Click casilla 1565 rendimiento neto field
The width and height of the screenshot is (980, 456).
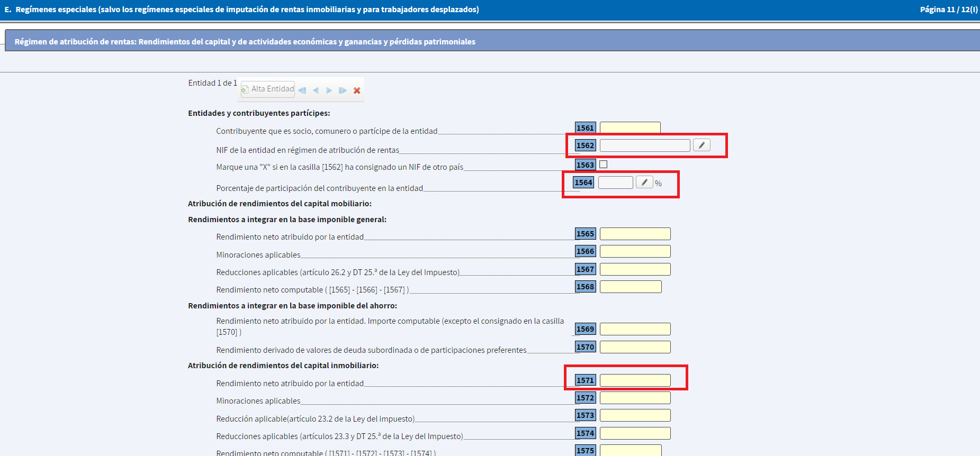tap(635, 234)
